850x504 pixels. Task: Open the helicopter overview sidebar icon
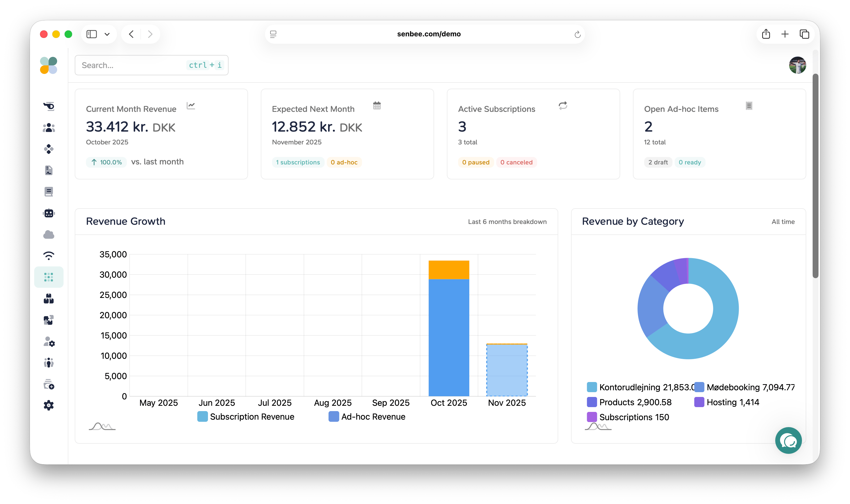tap(49, 106)
